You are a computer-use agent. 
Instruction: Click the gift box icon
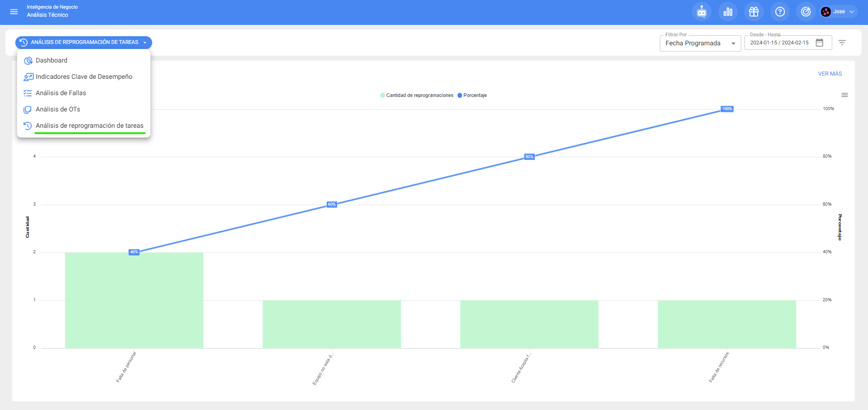(754, 12)
